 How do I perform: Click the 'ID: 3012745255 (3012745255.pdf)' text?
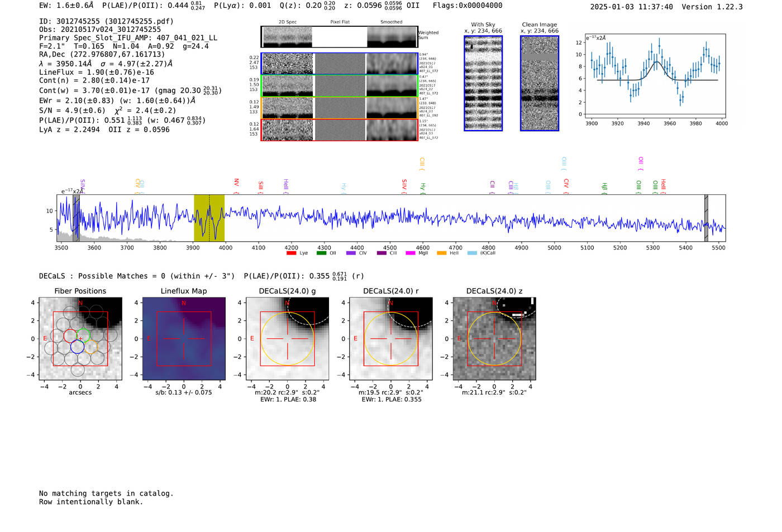[106, 21]
